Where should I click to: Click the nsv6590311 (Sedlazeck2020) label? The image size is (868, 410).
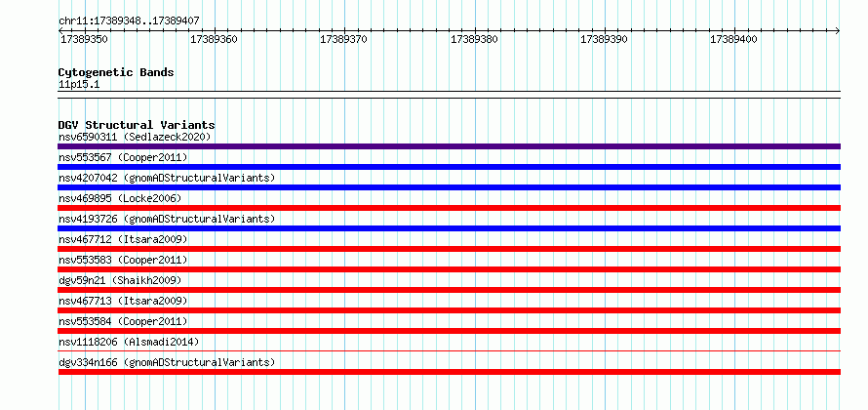click(135, 137)
